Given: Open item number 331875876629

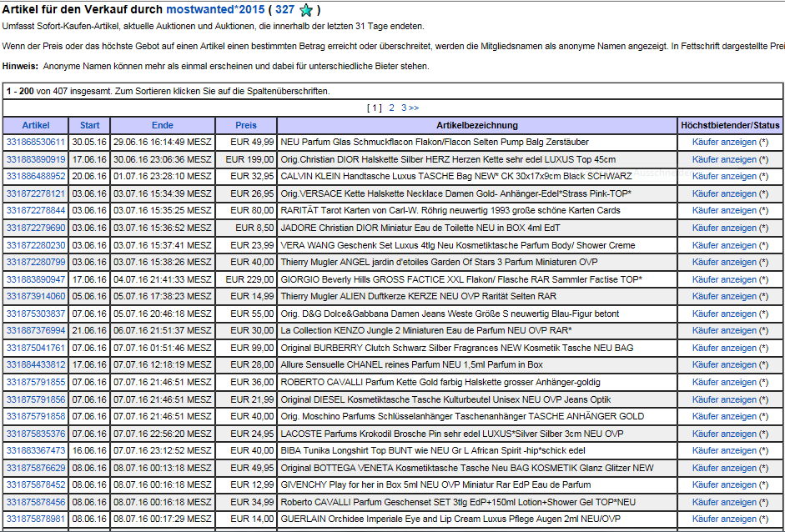Looking at the screenshot, I should 36,468.
